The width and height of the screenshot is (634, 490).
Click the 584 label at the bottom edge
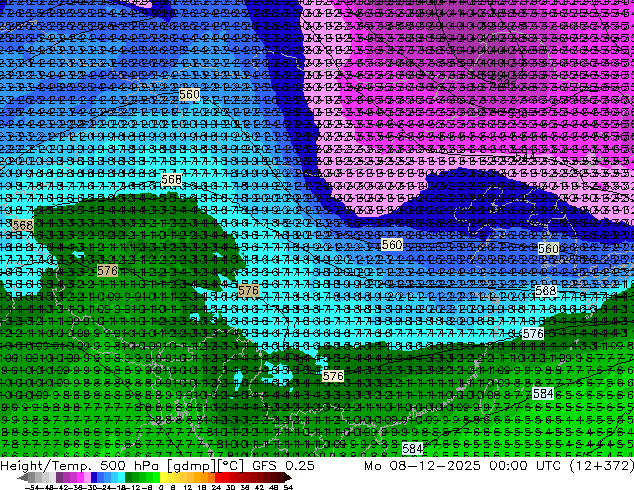(x=412, y=448)
